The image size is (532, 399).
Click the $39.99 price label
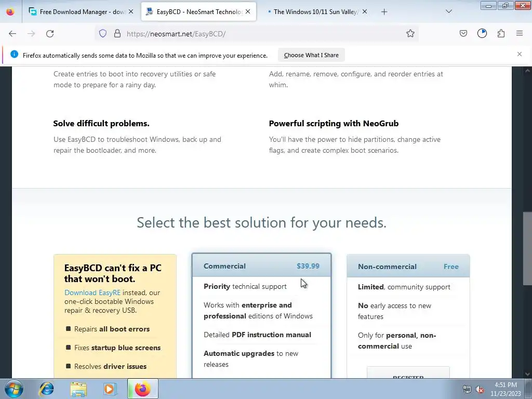pos(308,266)
